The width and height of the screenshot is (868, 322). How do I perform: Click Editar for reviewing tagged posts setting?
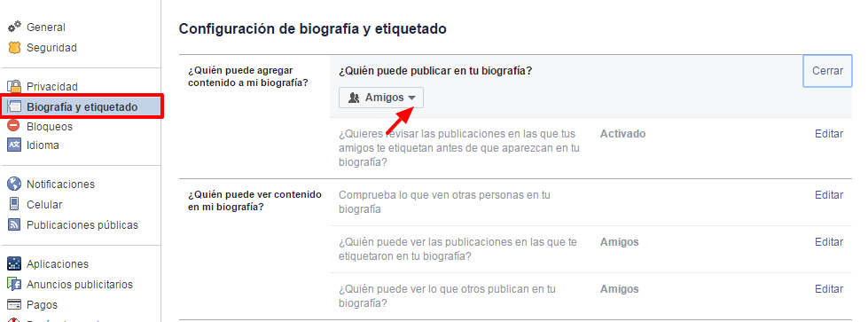point(829,134)
